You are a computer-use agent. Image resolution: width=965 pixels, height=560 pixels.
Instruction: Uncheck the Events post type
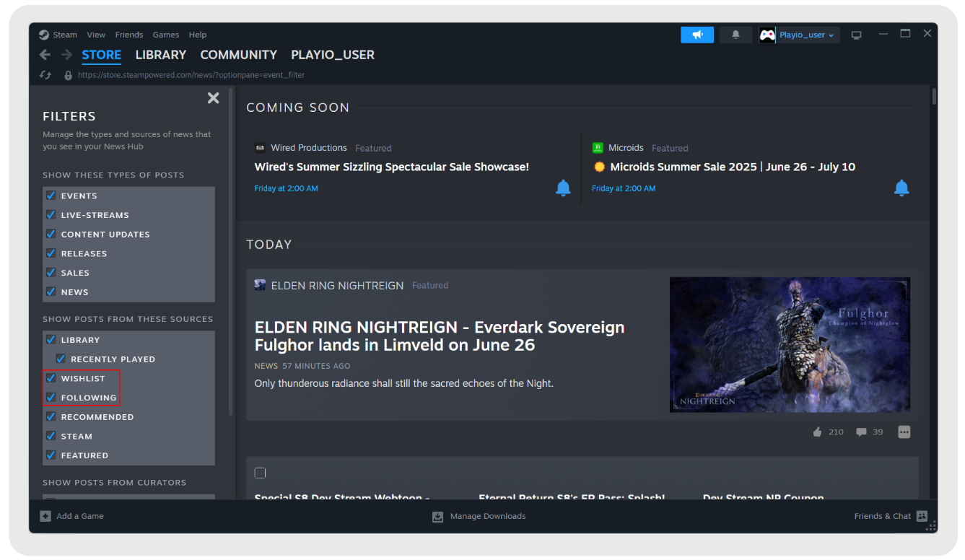coord(51,196)
